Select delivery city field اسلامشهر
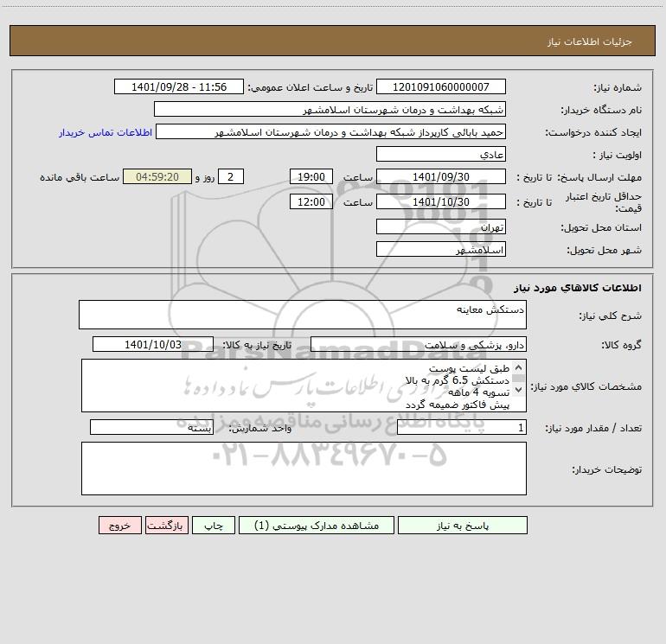The height and width of the screenshot is (644, 666). pyautogui.click(x=441, y=249)
